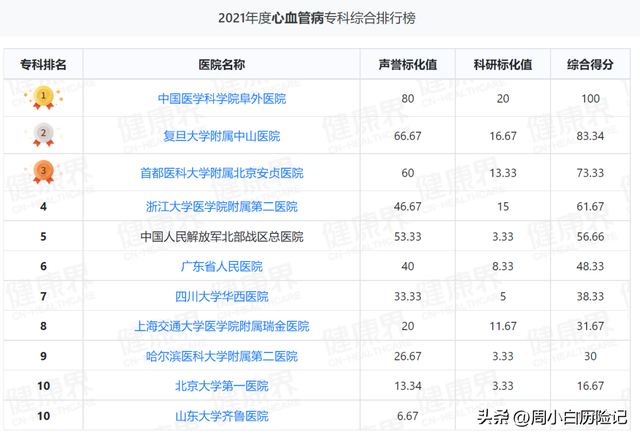Image resolution: width=640 pixels, height=438 pixels.
Task: Click the rank number 5
Action: tap(43, 237)
